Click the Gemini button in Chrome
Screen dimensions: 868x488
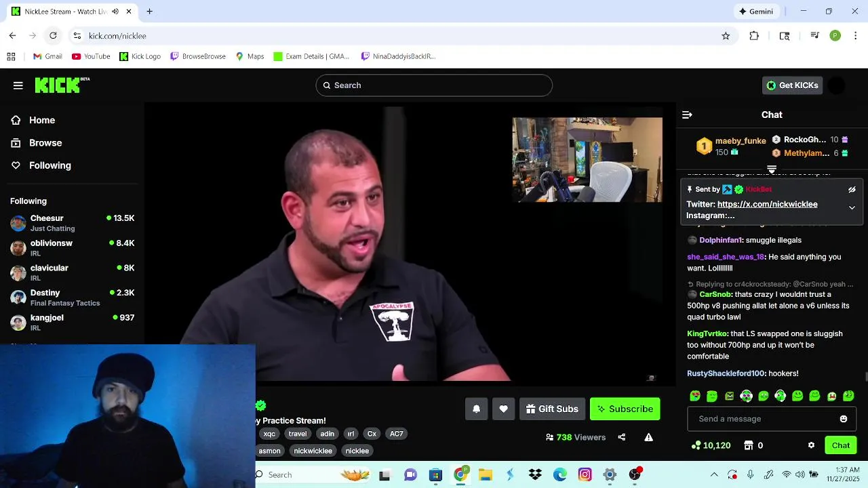point(756,12)
